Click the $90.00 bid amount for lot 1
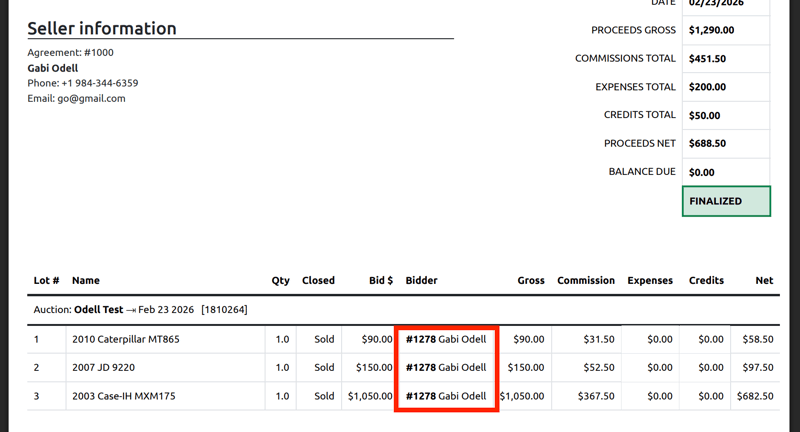The height and width of the screenshot is (432, 800). (x=377, y=339)
